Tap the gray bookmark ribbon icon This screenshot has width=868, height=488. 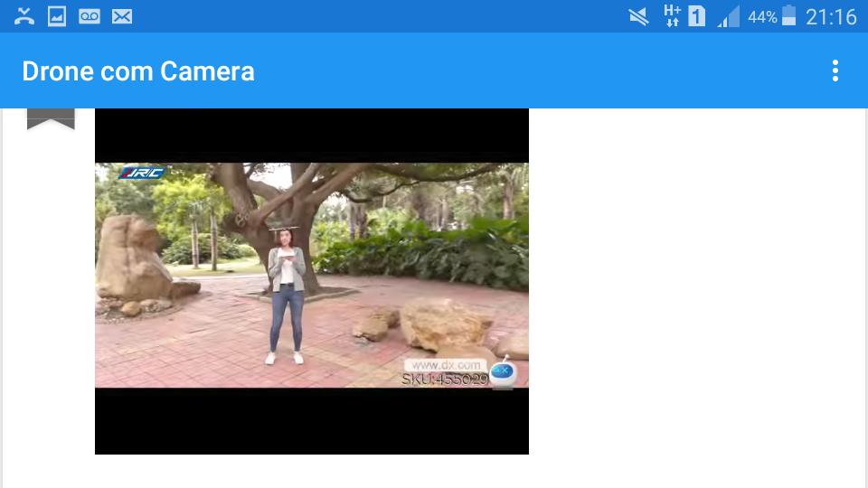click(x=51, y=119)
